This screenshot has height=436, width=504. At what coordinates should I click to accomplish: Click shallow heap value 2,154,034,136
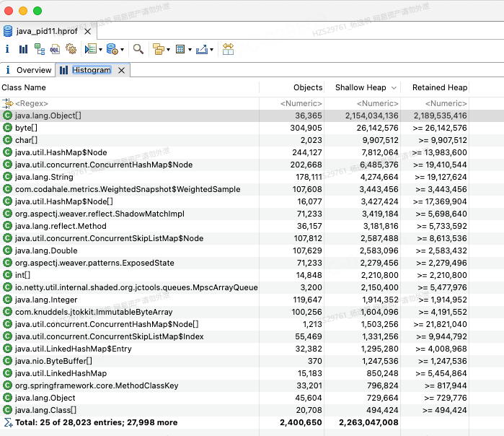(x=371, y=115)
